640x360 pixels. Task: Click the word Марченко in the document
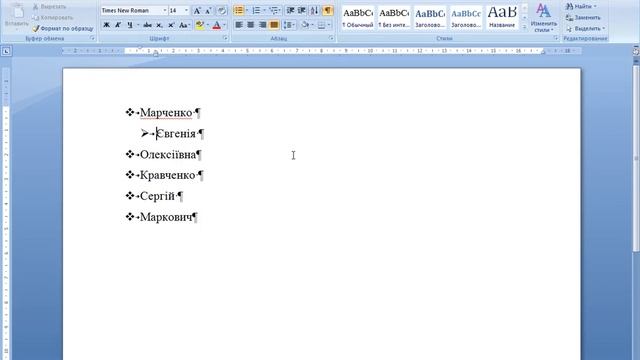click(166, 113)
